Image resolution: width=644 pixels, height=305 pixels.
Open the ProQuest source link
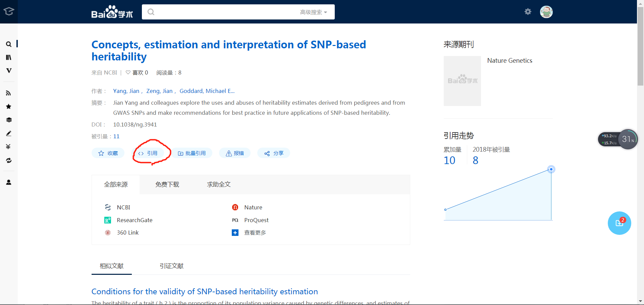tap(256, 220)
